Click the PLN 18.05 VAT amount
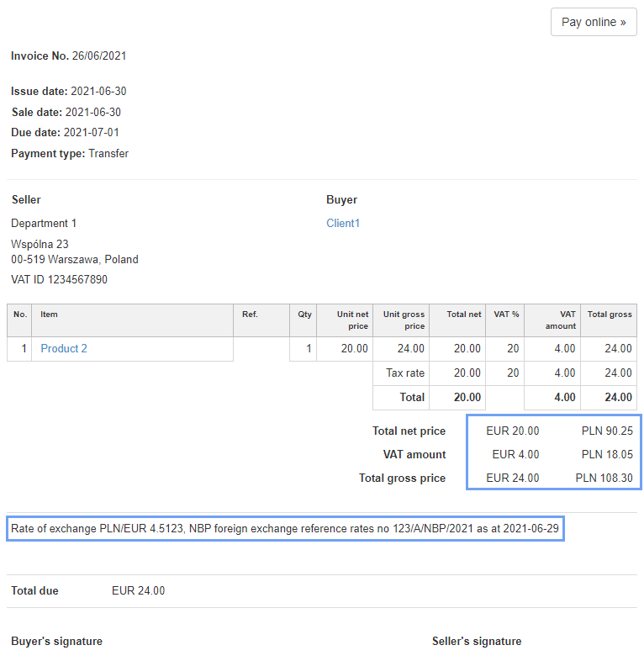Image resolution: width=644 pixels, height=661 pixels. [607, 454]
